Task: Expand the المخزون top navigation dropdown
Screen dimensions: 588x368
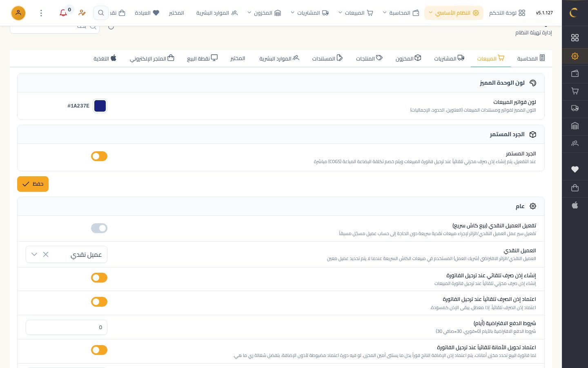Action: click(x=264, y=13)
